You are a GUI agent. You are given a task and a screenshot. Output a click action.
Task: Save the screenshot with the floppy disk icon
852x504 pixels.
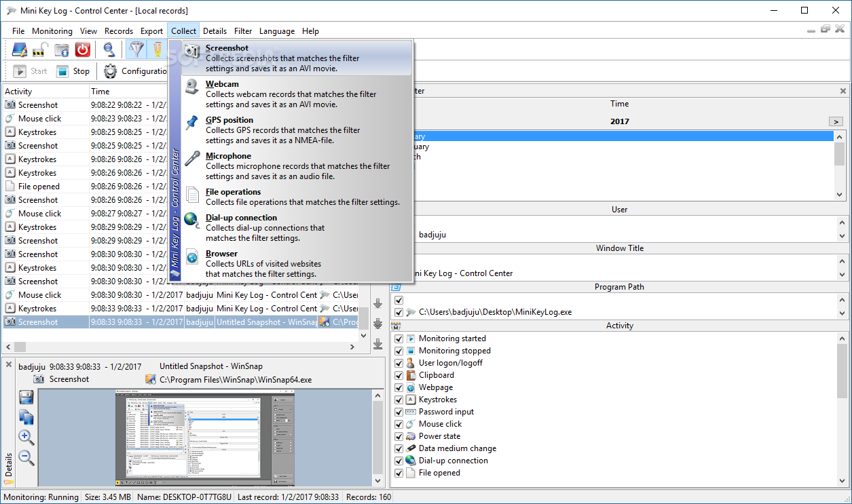click(x=26, y=398)
